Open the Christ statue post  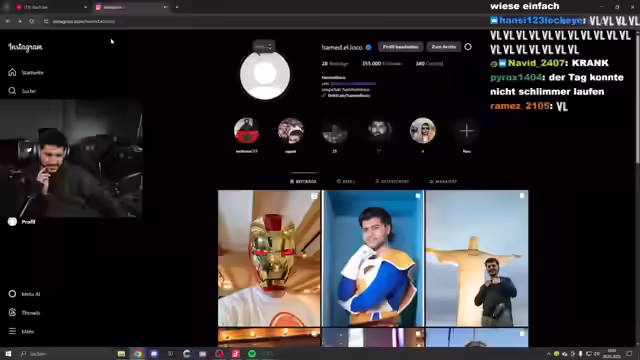click(x=477, y=258)
